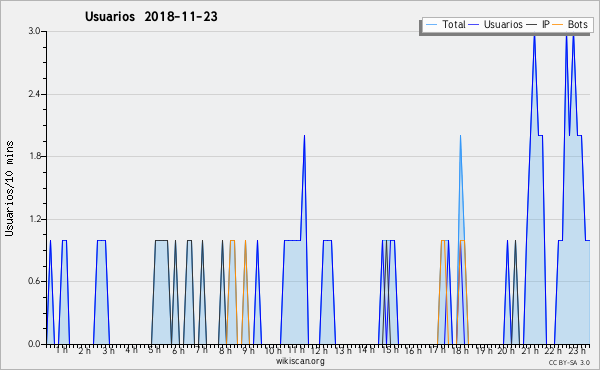Click the light blue Total legend line

[x=431, y=25]
